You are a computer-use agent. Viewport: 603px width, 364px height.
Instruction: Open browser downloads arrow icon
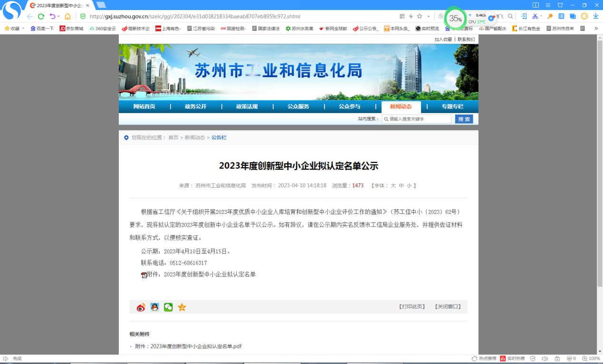point(595,16)
